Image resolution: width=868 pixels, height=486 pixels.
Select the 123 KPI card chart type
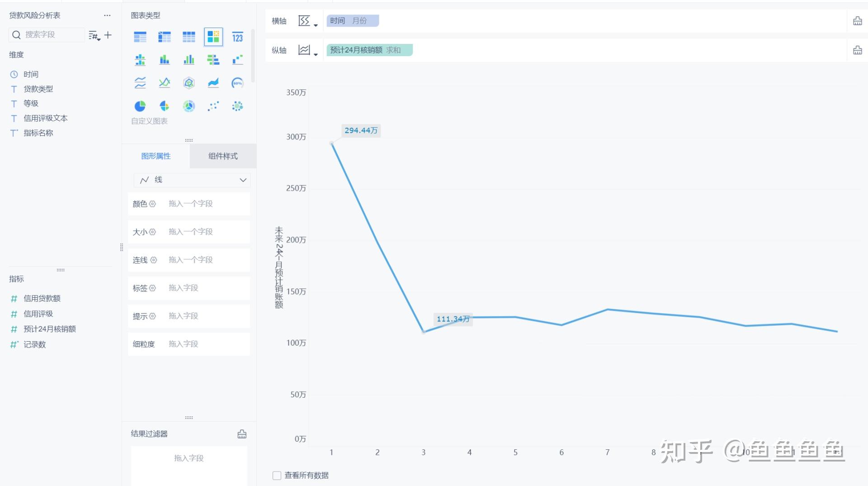pos(237,37)
